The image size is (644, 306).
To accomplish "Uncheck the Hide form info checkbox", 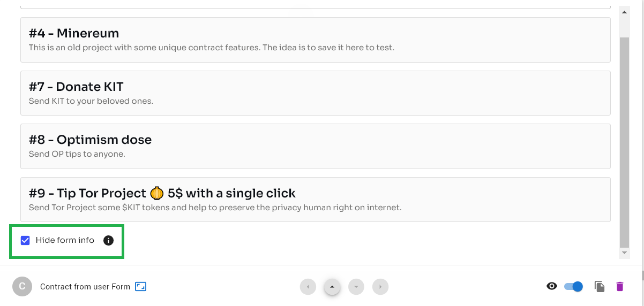I will pos(25,240).
